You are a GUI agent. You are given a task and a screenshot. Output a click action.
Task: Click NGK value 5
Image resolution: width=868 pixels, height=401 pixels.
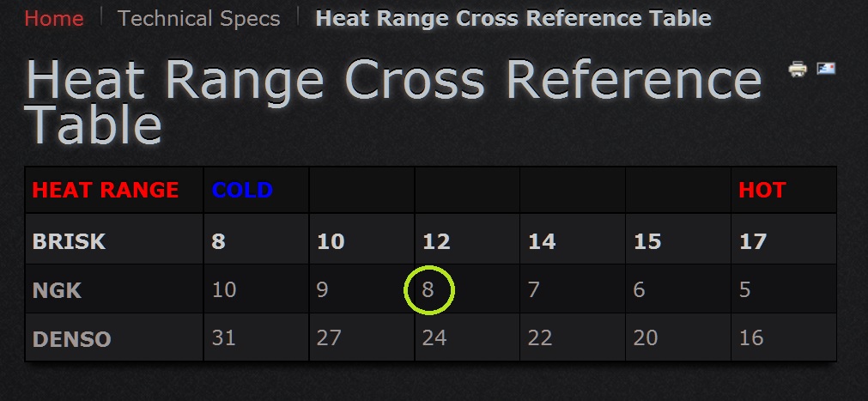[745, 289]
